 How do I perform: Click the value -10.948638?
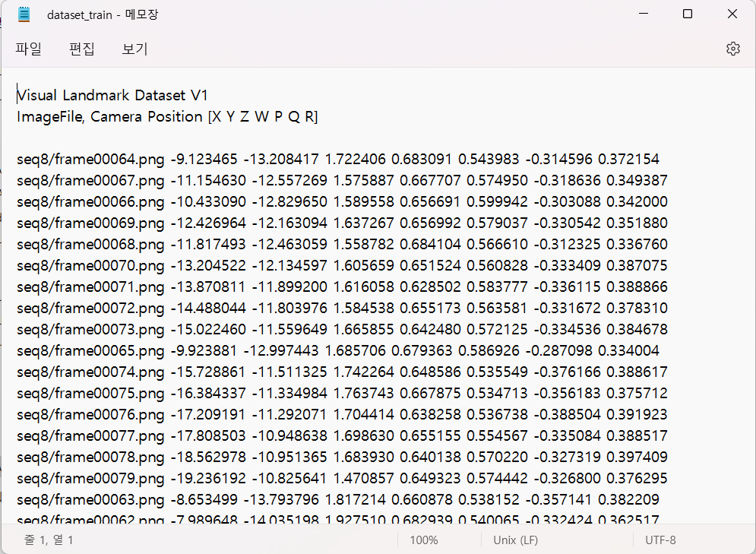pos(289,436)
